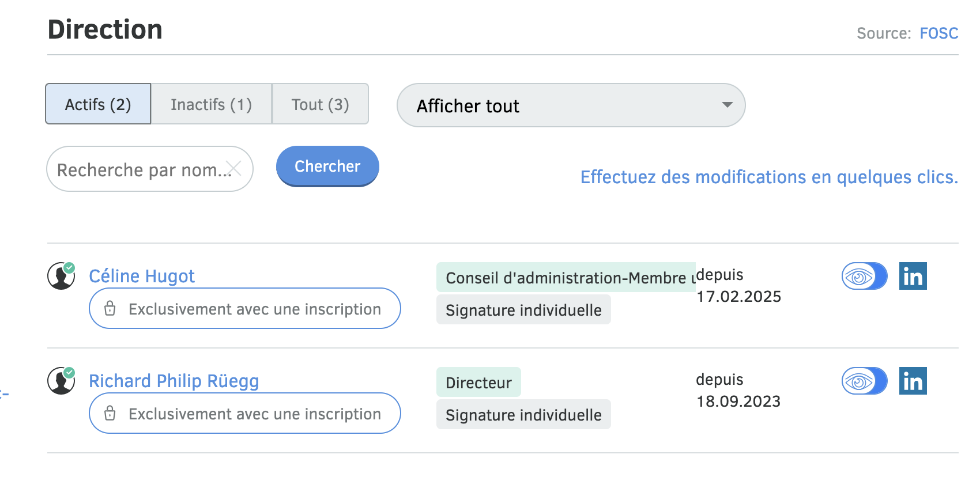Viewport: 980px width, 477px height.
Task: Select the Tout (3) tab
Action: point(320,104)
